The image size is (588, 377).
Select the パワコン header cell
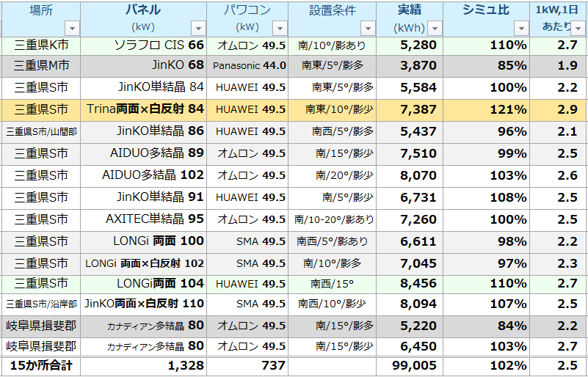pos(247,20)
